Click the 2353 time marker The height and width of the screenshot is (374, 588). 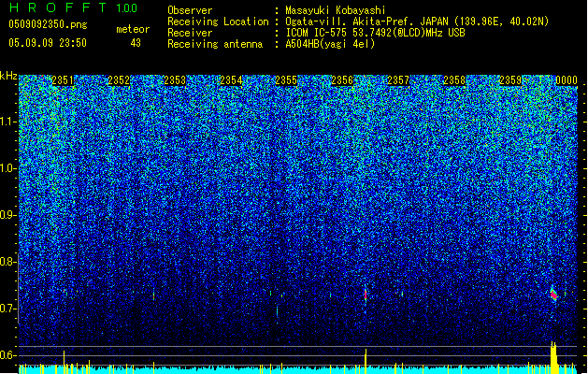pos(175,80)
